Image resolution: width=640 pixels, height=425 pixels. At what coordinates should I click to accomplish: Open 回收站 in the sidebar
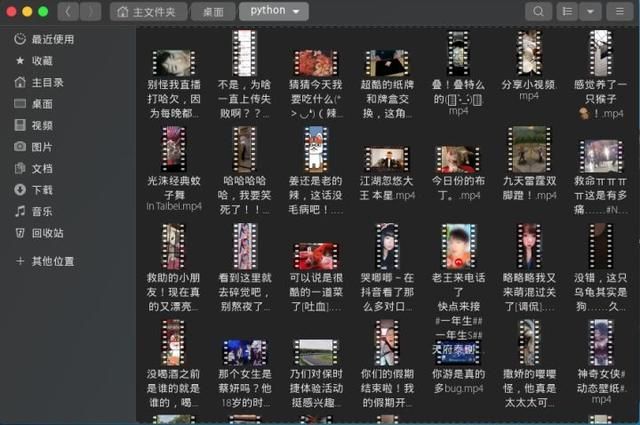[x=47, y=233]
